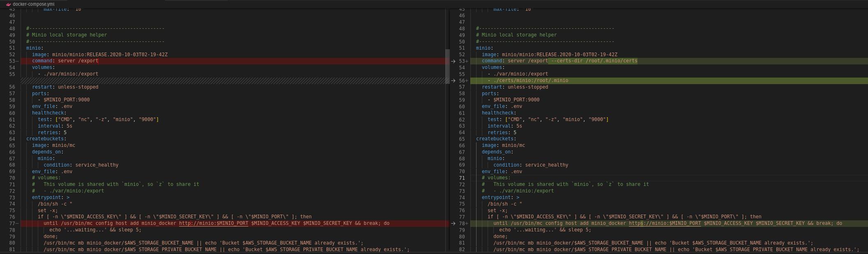The width and height of the screenshot is (868, 254).
Task: Open the http://minio:$MINIO_PORT link in left pane
Action: click(213, 224)
